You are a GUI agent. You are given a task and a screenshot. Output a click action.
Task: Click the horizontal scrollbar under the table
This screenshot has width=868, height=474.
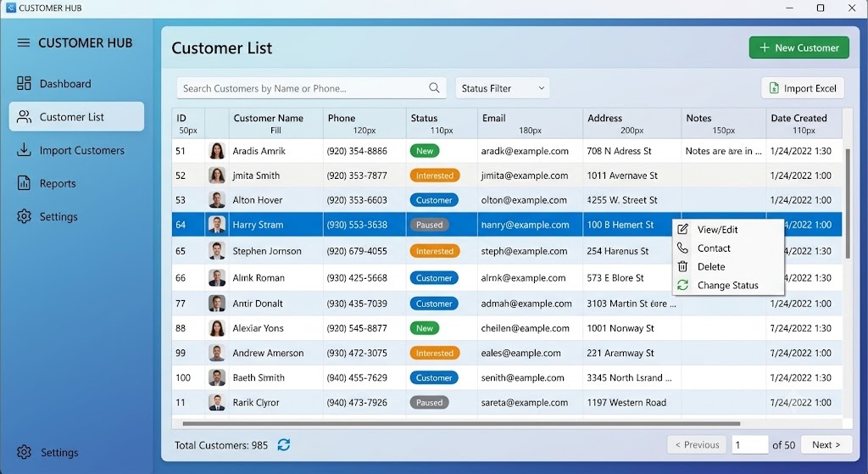coord(461,424)
